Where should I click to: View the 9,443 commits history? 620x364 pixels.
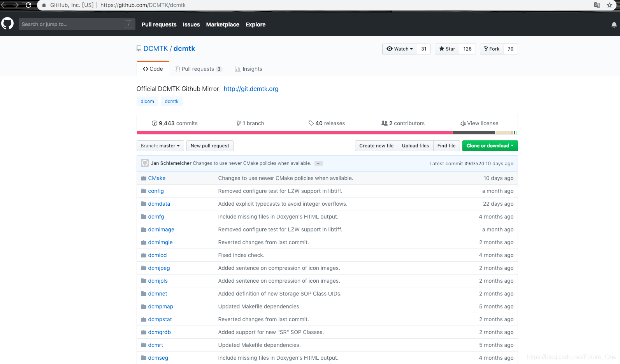tap(175, 123)
